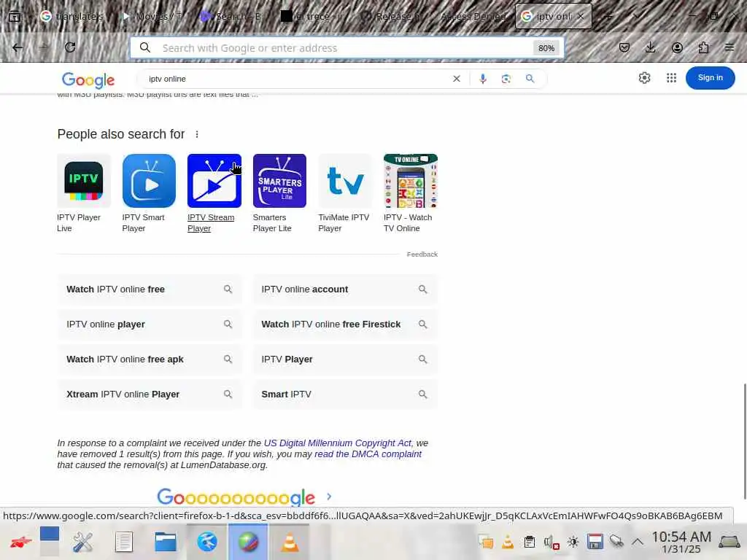747x560 pixels.
Task: Open the Firefox View icon
Action: tap(15, 17)
